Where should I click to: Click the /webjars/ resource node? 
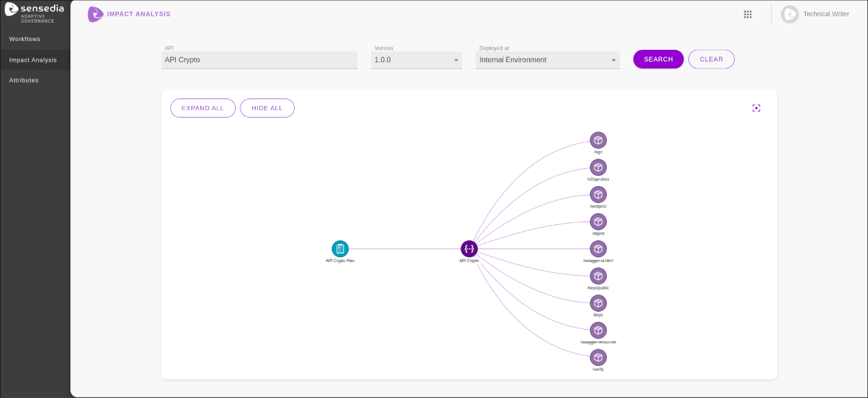598,194
